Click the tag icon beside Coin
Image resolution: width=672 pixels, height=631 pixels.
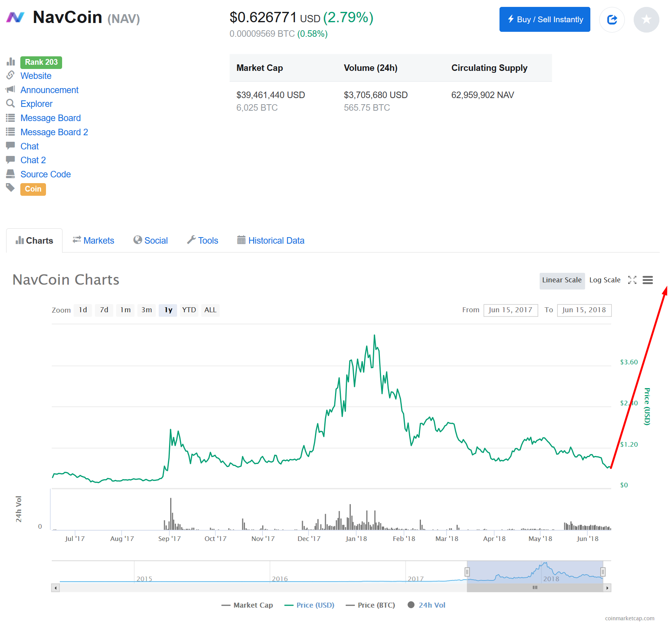[x=11, y=188]
